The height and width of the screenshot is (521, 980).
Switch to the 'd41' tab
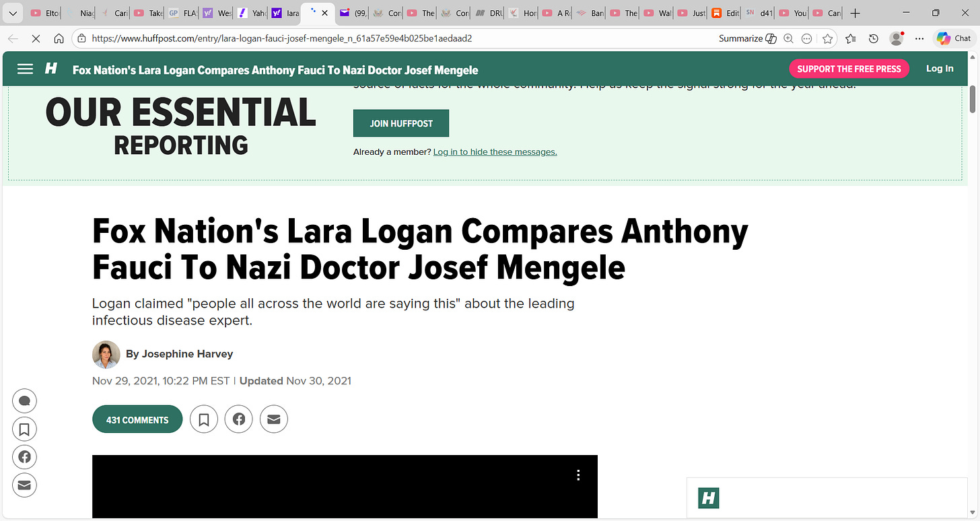pos(759,13)
